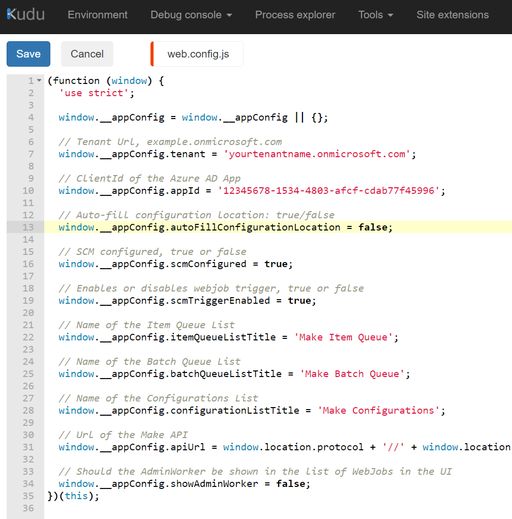The image size is (512, 519).
Task: Click the 'Make Configurations' string
Action: click(x=379, y=411)
